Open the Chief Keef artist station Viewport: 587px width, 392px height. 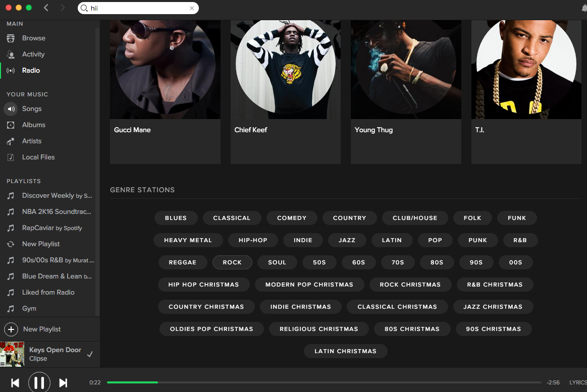coord(285,91)
